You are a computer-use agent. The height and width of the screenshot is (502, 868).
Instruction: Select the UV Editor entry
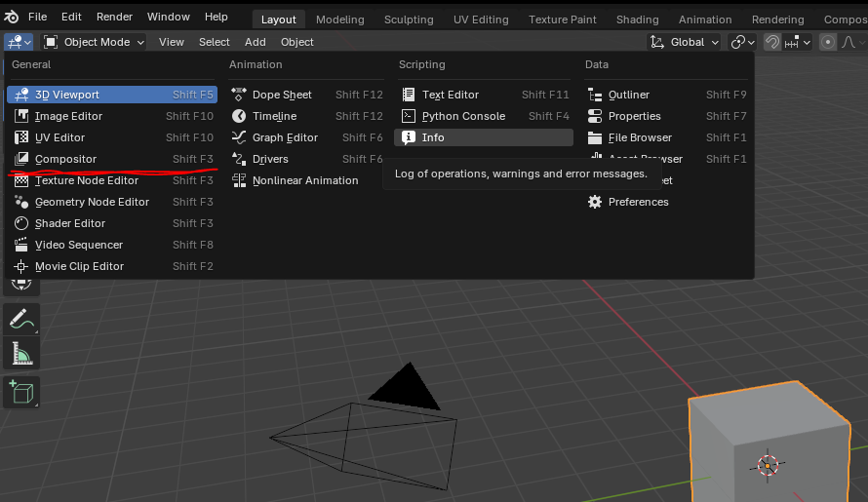click(x=112, y=137)
